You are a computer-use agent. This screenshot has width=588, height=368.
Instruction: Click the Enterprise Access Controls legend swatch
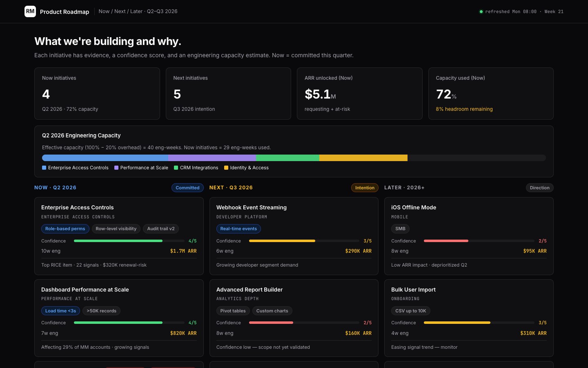point(44,168)
